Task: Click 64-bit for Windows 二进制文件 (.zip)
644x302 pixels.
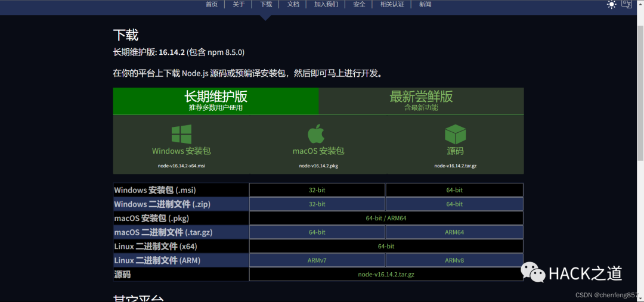Action: coord(454,204)
